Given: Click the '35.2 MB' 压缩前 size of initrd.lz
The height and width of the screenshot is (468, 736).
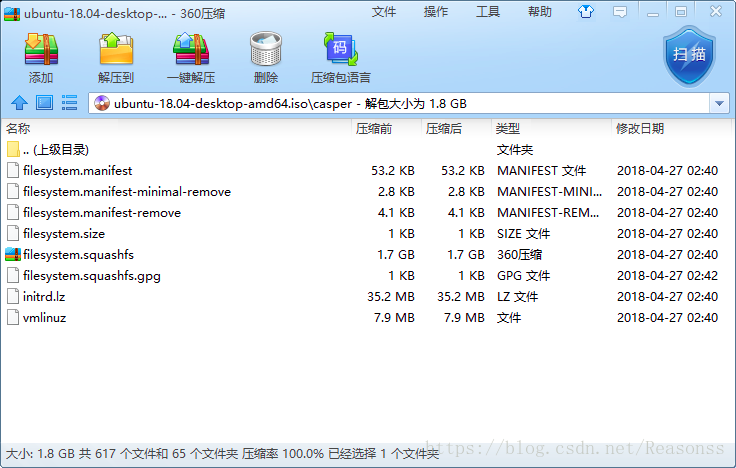Looking at the screenshot, I should pyautogui.click(x=391, y=297).
